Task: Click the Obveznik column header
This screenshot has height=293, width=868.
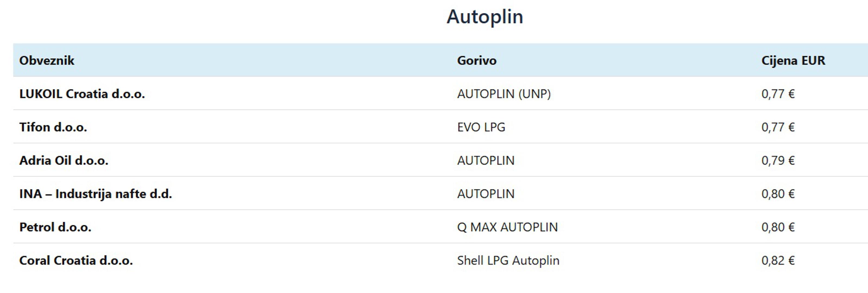Action: pos(47,60)
